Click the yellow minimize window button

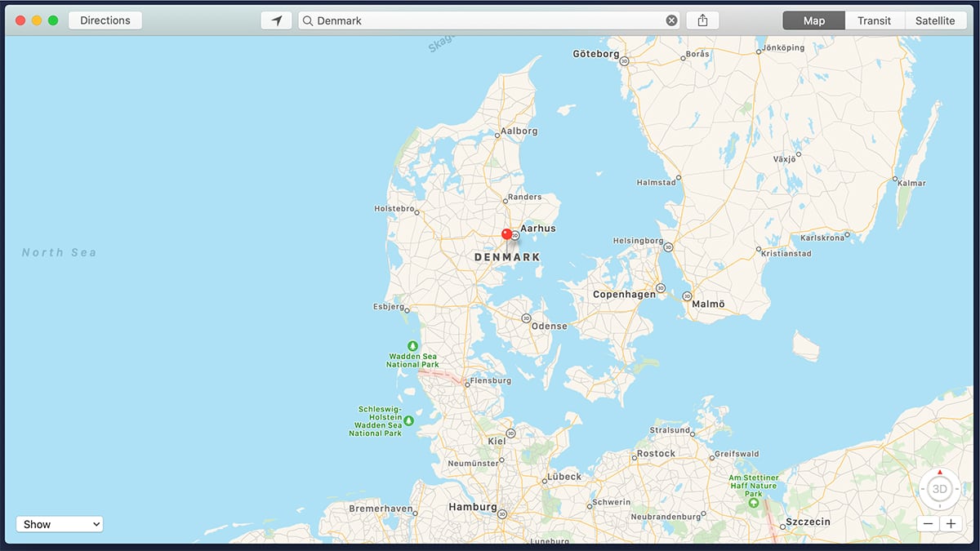[x=37, y=20]
